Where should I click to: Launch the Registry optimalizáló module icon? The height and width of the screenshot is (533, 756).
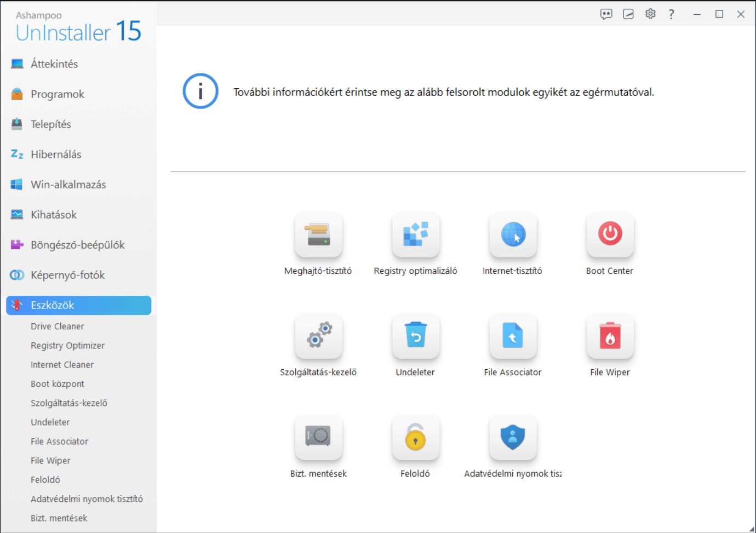415,234
